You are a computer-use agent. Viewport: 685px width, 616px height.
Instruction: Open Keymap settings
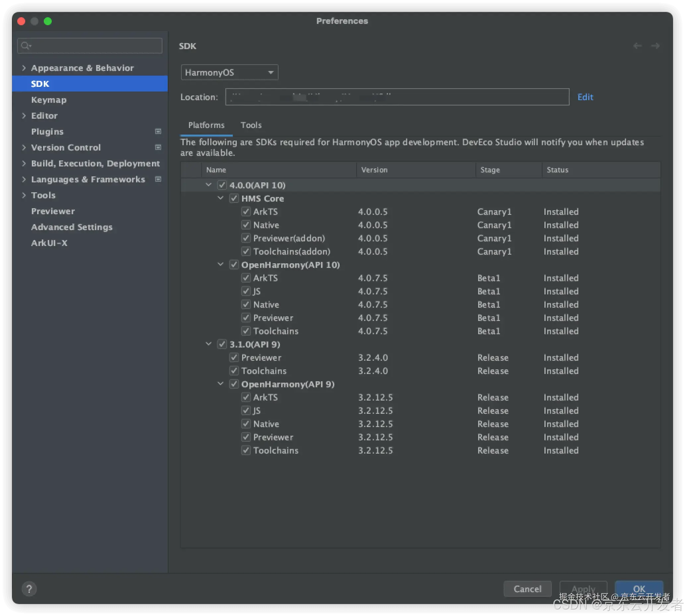(x=49, y=100)
